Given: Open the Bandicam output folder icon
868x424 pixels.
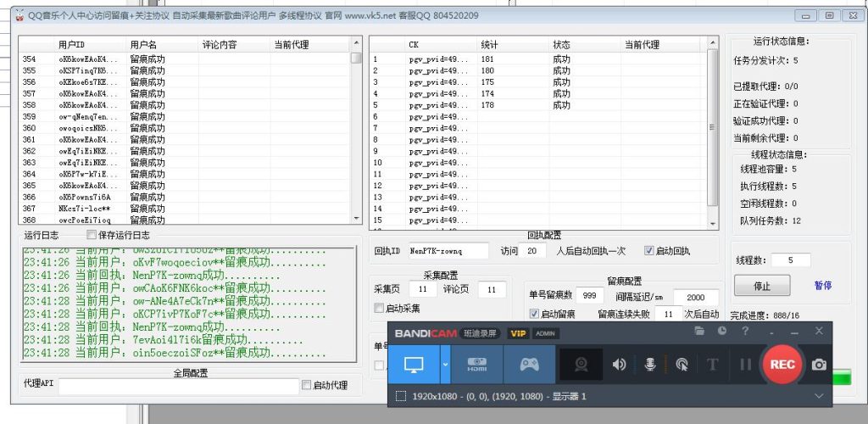Looking at the screenshot, I should tap(699, 331).
